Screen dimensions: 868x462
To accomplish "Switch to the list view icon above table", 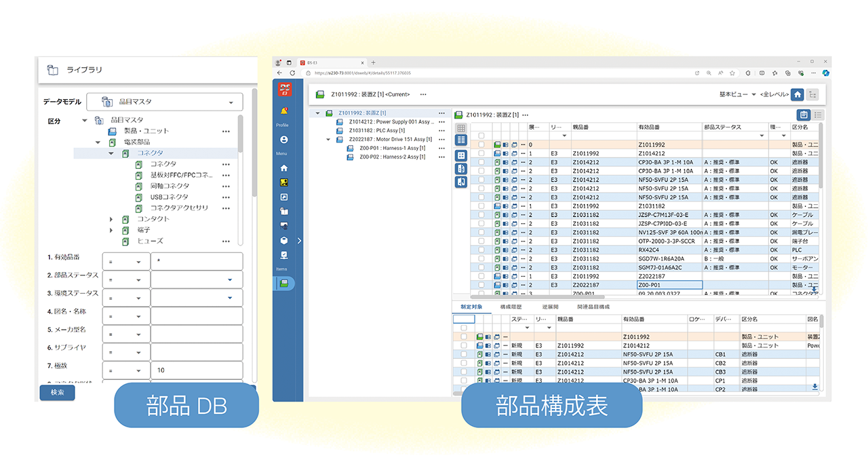I will [818, 115].
